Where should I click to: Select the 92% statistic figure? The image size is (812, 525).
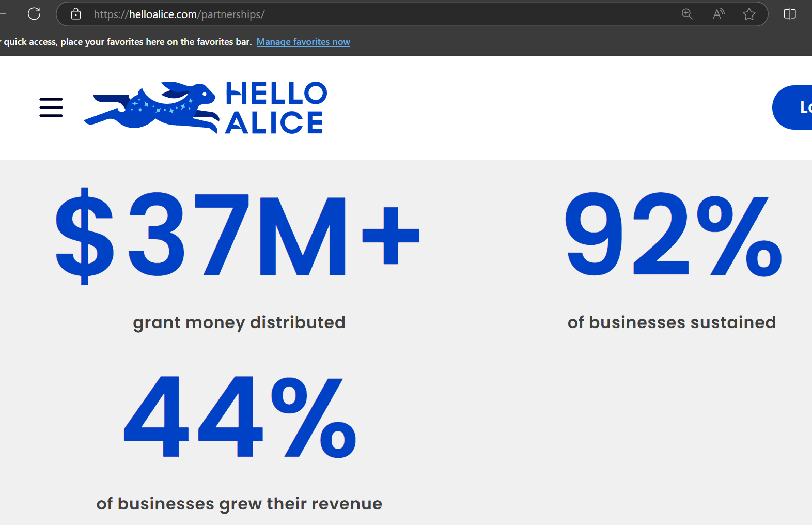pyautogui.click(x=673, y=235)
